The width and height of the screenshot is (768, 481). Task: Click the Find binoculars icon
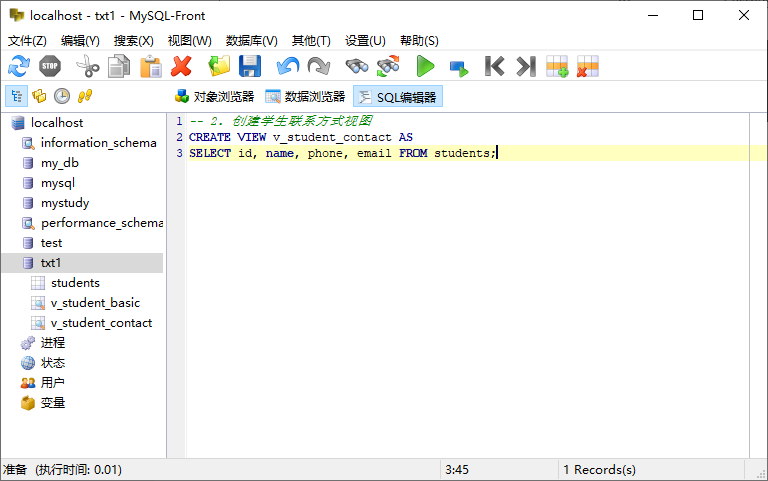point(357,66)
